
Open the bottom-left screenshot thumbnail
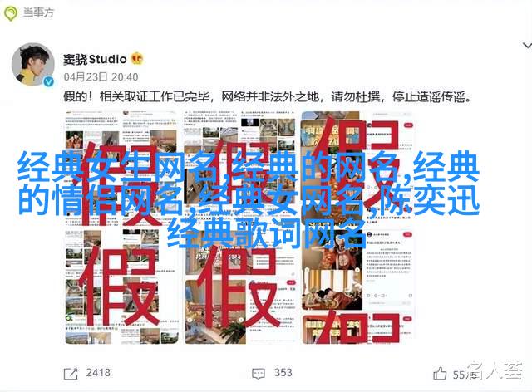[122, 287]
